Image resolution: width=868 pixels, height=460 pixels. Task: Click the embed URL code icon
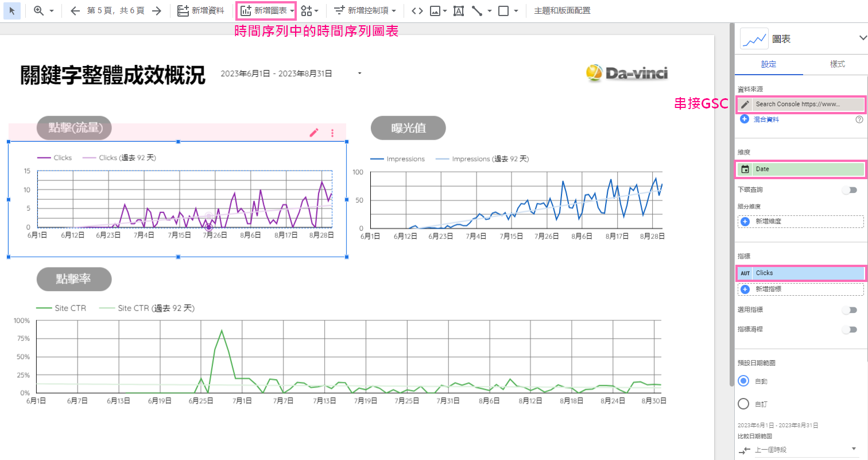pyautogui.click(x=417, y=11)
